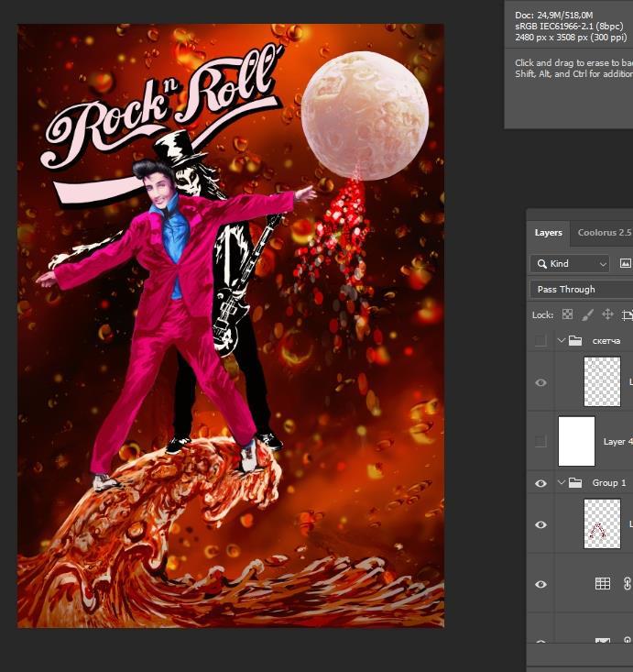The height and width of the screenshot is (672, 633).
Task: Switch to the Layers tab
Action: 548,233
